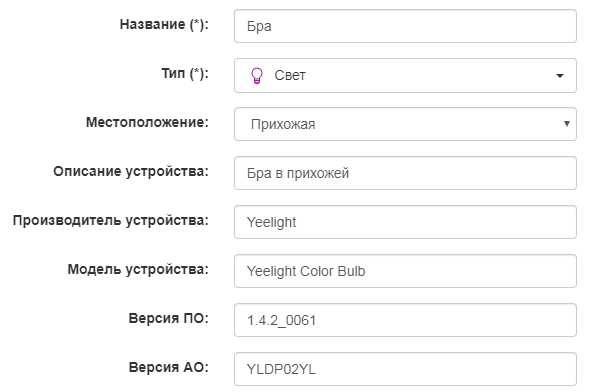Viewport: 590px width, 392px height.
Task: Click the Описание устройства input field
Action: click(405, 173)
